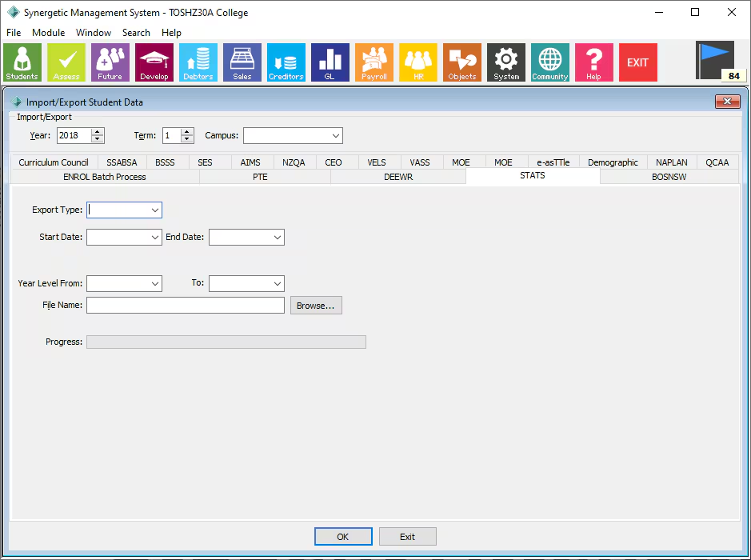Open the Sales module

[x=242, y=62]
